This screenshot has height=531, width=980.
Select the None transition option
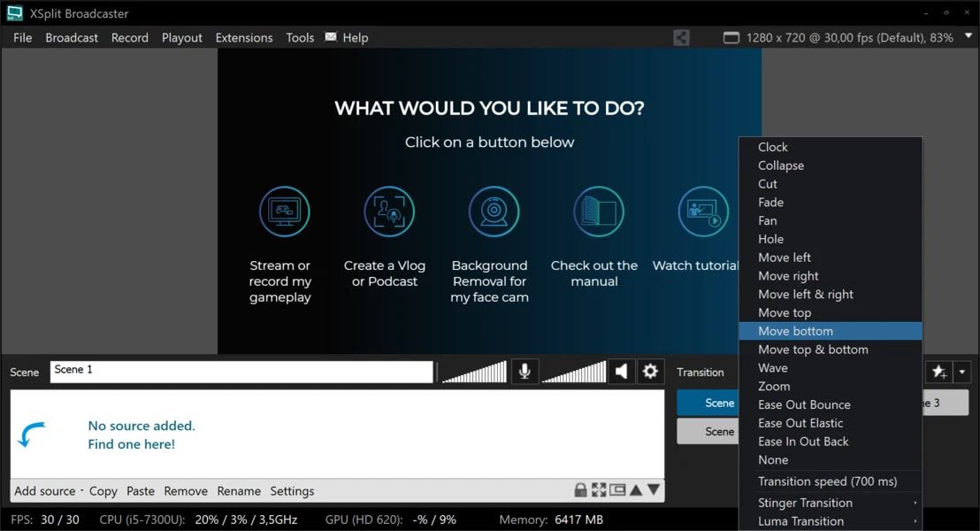(773, 459)
